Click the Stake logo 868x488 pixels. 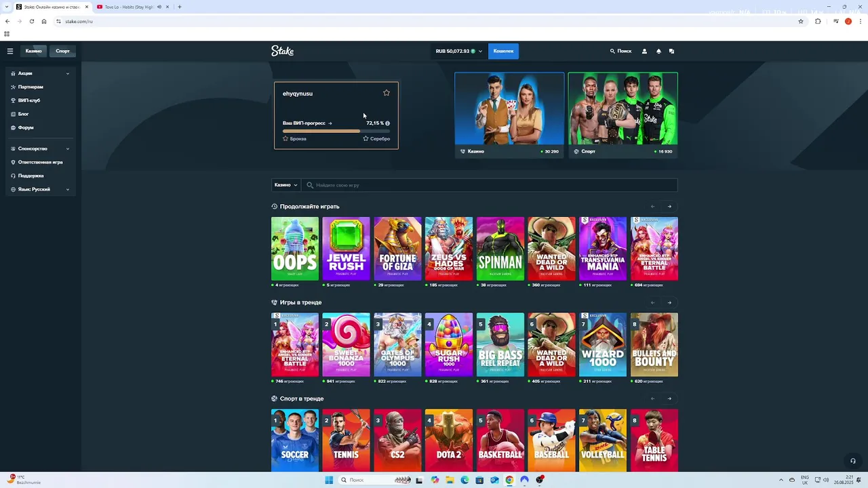(x=283, y=51)
